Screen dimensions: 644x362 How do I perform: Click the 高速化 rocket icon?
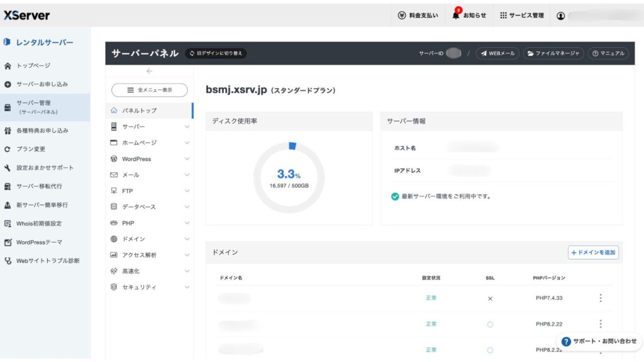tap(114, 271)
